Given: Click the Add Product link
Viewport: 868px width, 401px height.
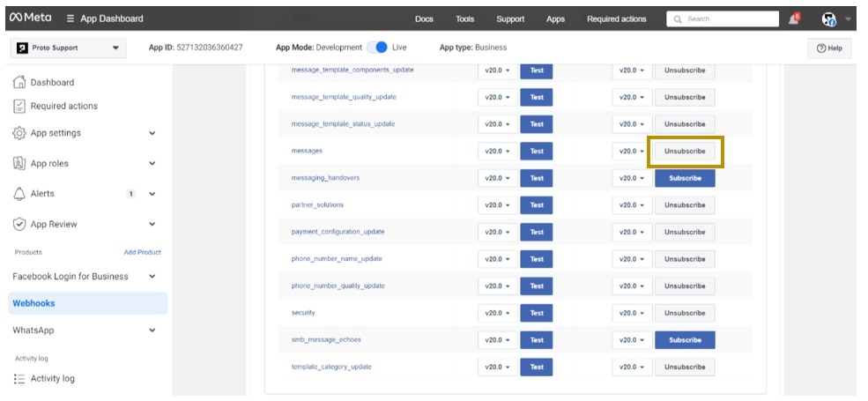Looking at the screenshot, I should tap(142, 252).
